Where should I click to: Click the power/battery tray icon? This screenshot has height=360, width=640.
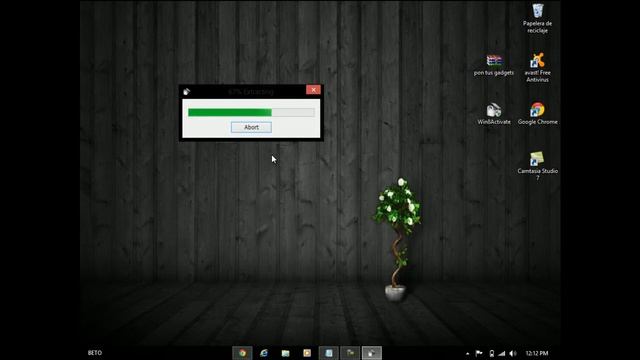pyautogui.click(x=492, y=353)
